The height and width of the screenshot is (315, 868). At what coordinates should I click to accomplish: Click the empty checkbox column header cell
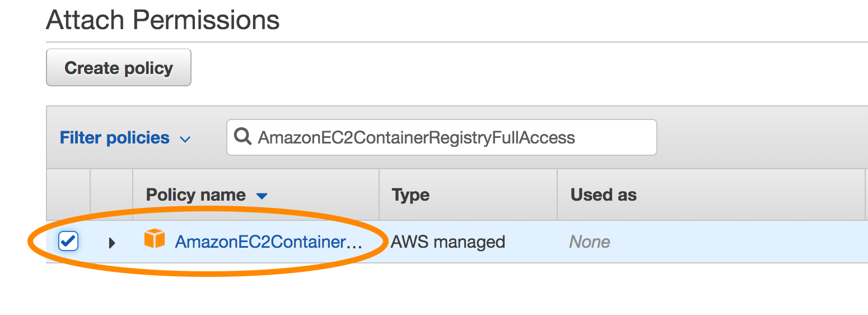pyautogui.click(x=68, y=194)
